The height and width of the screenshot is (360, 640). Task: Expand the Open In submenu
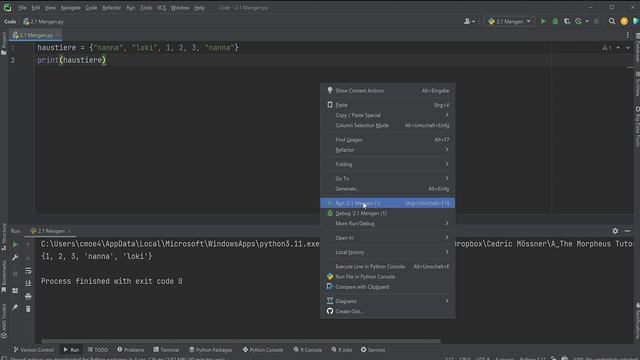click(x=387, y=238)
